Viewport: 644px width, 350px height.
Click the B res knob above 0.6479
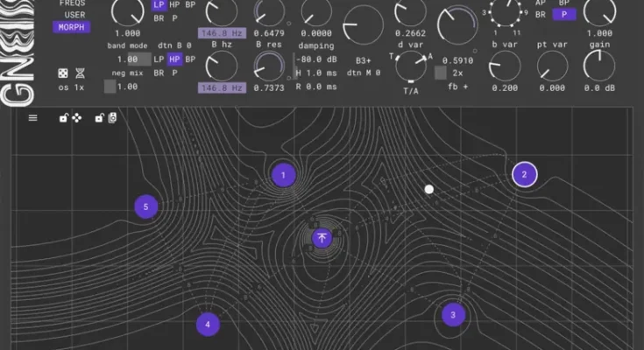point(269,11)
